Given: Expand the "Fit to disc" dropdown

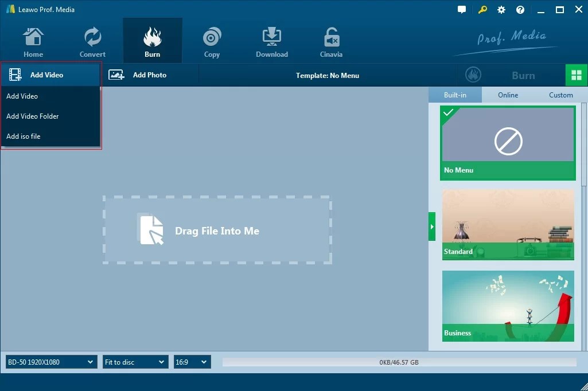Looking at the screenshot, I should click(x=135, y=362).
